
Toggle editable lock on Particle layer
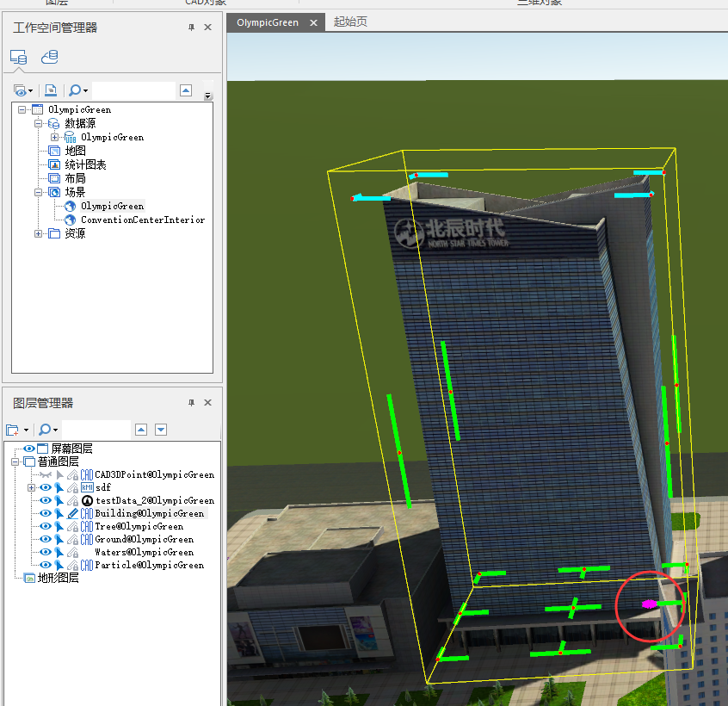tap(72, 566)
